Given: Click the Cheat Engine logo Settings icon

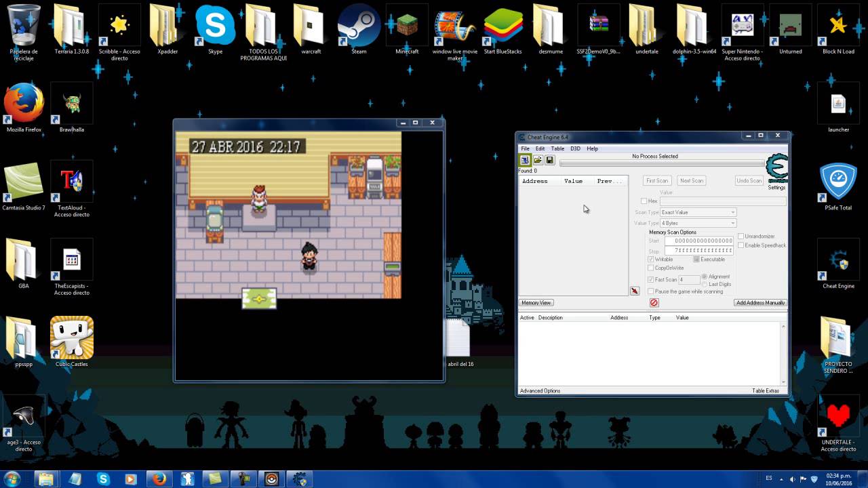Looking at the screenshot, I should (x=776, y=169).
